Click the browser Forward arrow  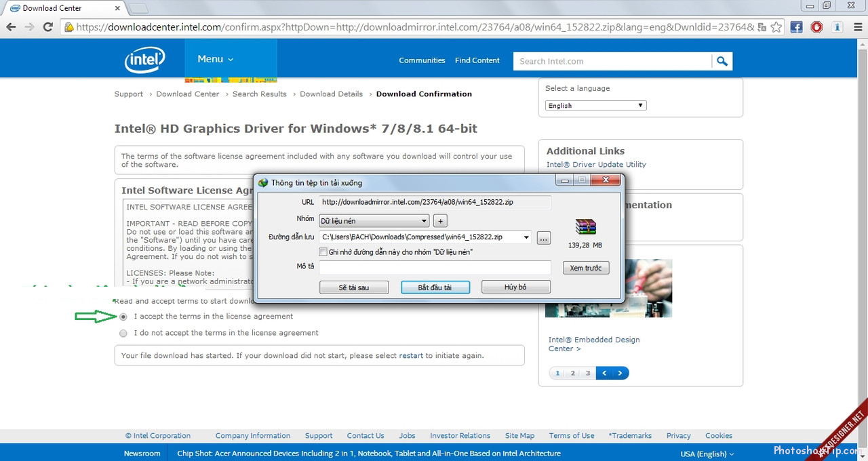[x=29, y=27]
